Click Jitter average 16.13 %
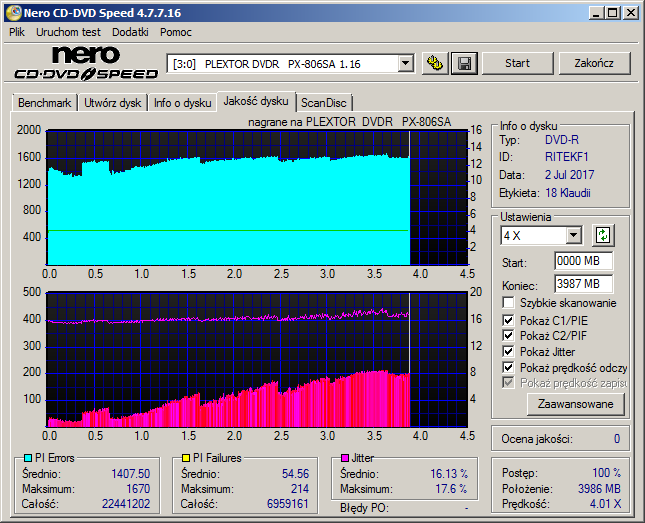The width and height of the screenshot is (645, 523). click(x=449, y=474)
